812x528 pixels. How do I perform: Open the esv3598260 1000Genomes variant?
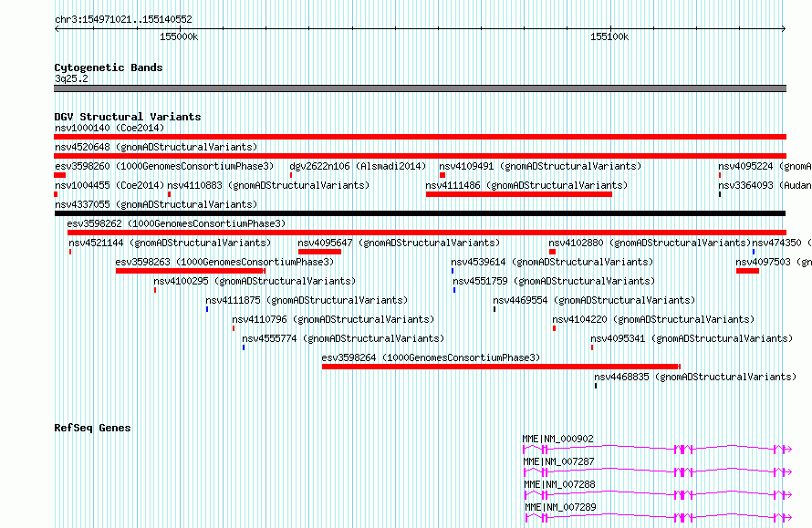(x=164, y=166)
